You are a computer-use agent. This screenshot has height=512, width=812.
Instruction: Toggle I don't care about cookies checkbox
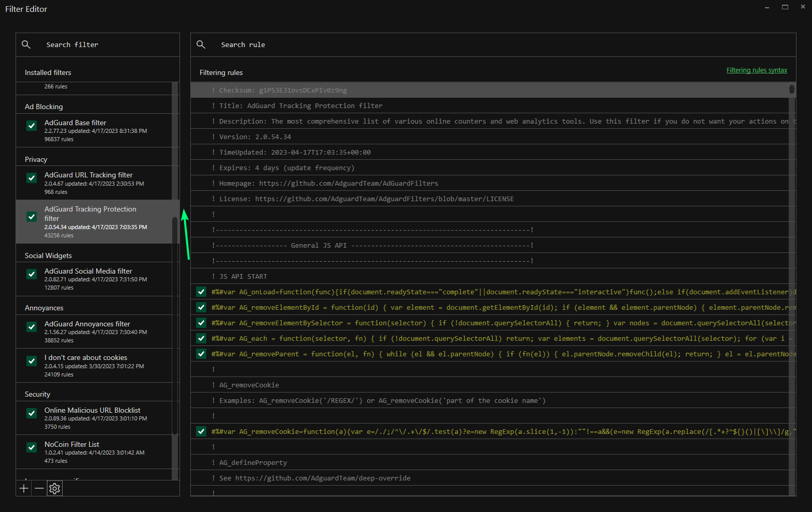pyautogui.click(x=32, y=361)
